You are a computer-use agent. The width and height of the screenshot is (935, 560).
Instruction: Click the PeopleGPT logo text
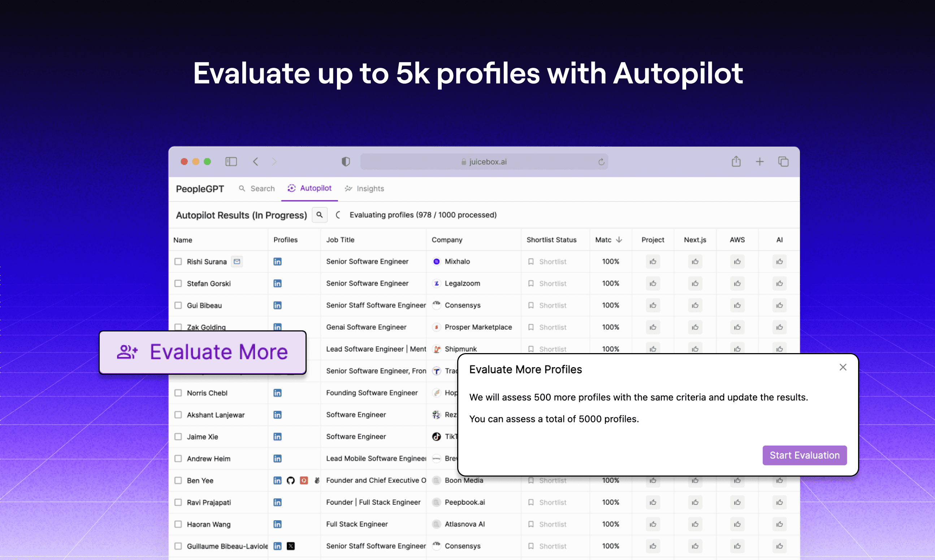pyautogui.click(x=200, y=189)
